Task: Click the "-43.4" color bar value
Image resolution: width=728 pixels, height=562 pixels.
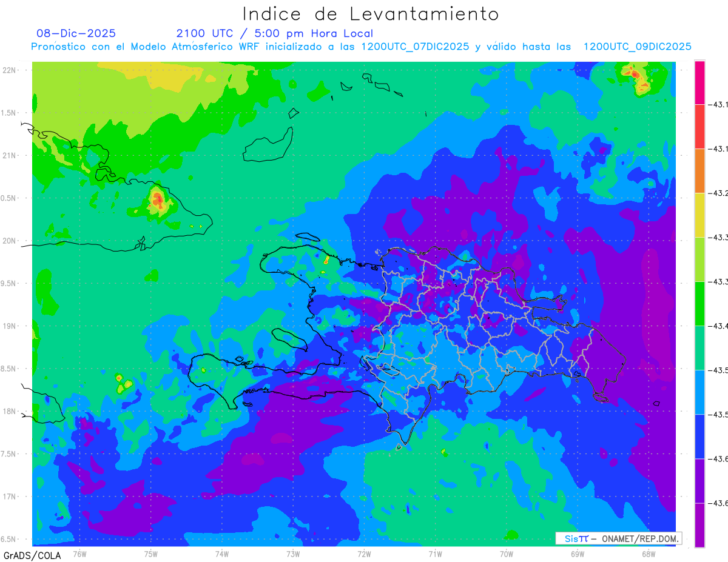Action: click(x=719, y=326)
